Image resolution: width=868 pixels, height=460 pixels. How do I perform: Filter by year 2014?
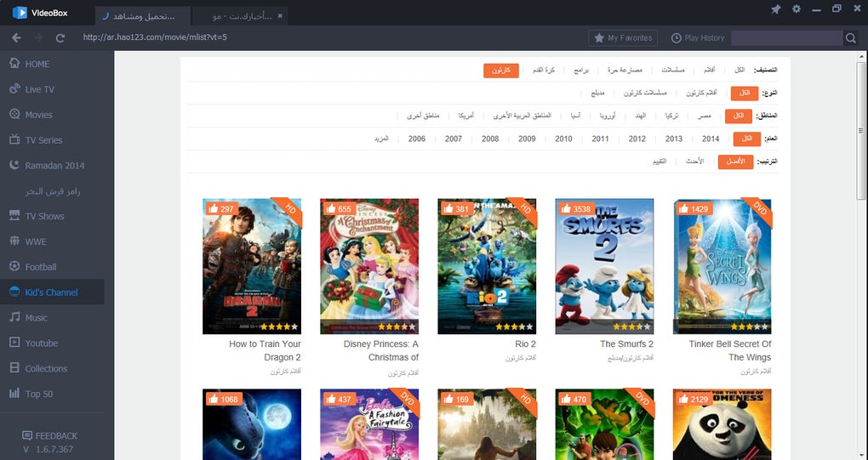pos(711,139)
